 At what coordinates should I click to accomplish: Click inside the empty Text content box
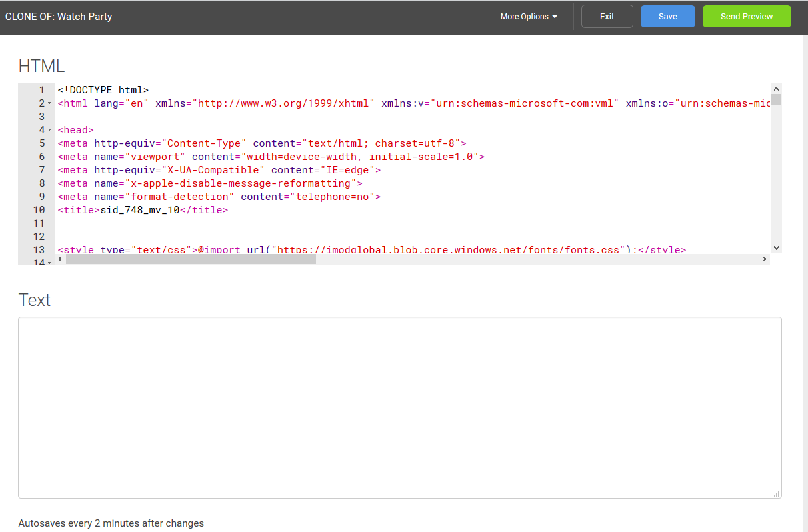coord(400,407)
